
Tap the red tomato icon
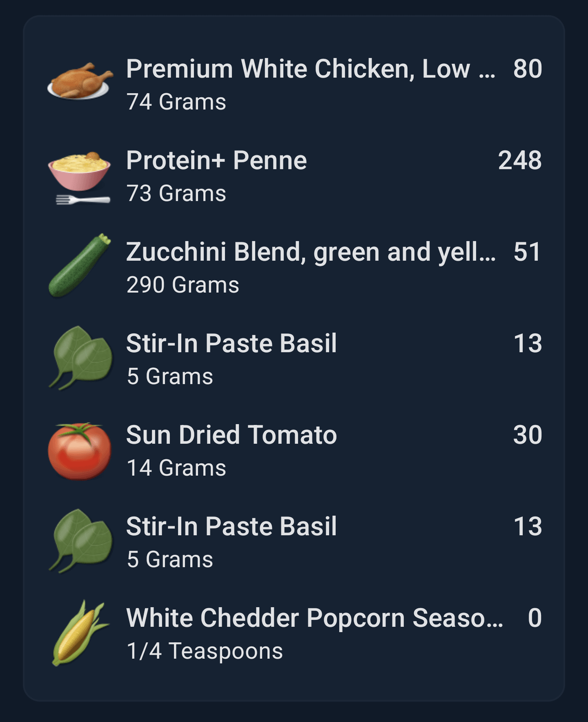click(x=79, y=451)
